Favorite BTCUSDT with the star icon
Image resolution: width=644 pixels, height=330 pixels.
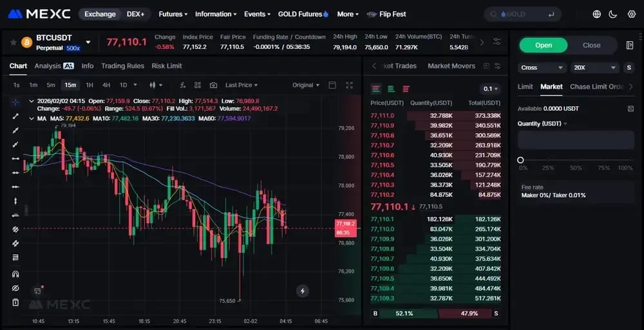tap(13, 42)
